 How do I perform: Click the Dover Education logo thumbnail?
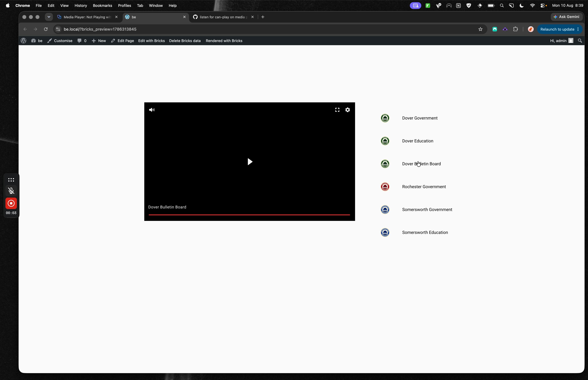pyautogui.click(x=385, y=141)
